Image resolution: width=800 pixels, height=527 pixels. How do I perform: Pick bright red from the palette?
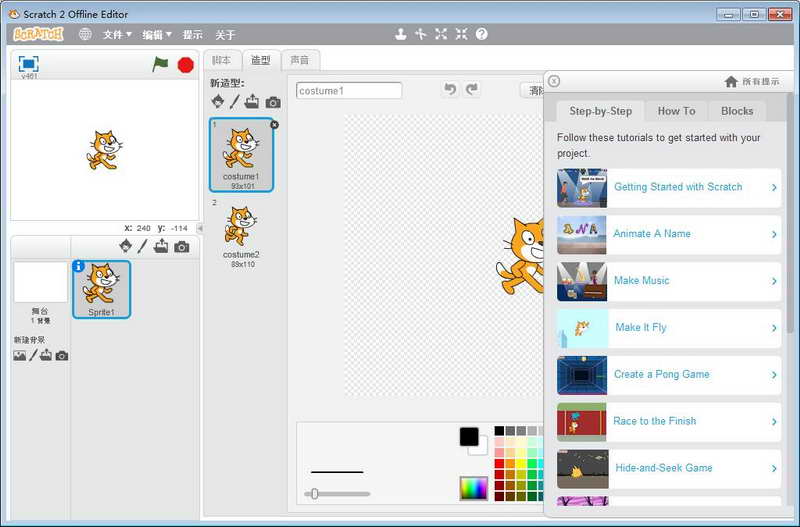(499, 463)
